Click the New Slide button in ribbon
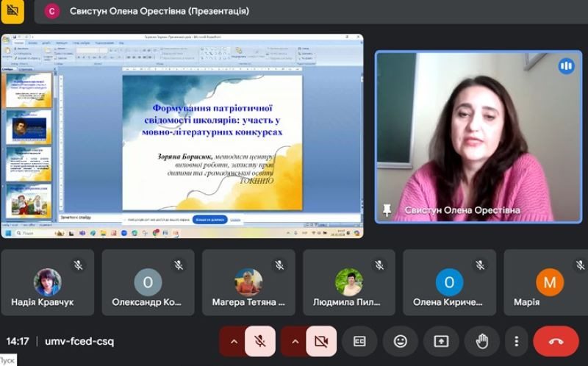Image resolution: width=588 pixels, height=366 pixels. point(48,53)
